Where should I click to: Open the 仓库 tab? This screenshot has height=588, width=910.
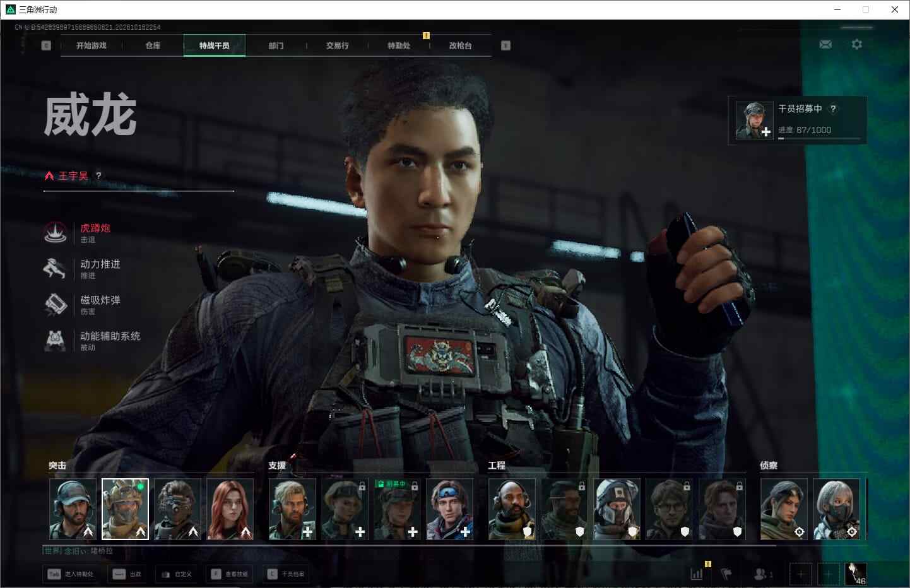(153, 45)
